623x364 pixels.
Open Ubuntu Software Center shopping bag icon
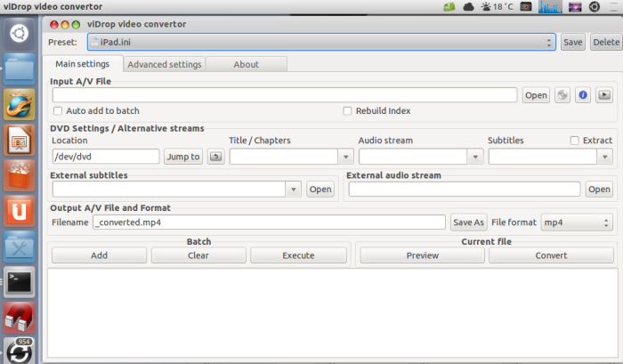click(x=19, y=175)
